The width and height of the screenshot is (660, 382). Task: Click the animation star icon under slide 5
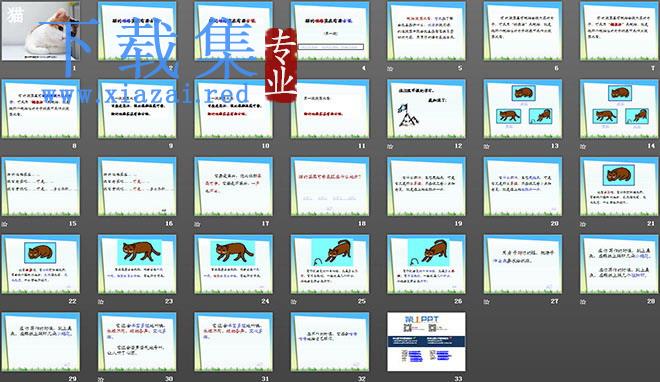pyautogui.click(x=390, y=68)
